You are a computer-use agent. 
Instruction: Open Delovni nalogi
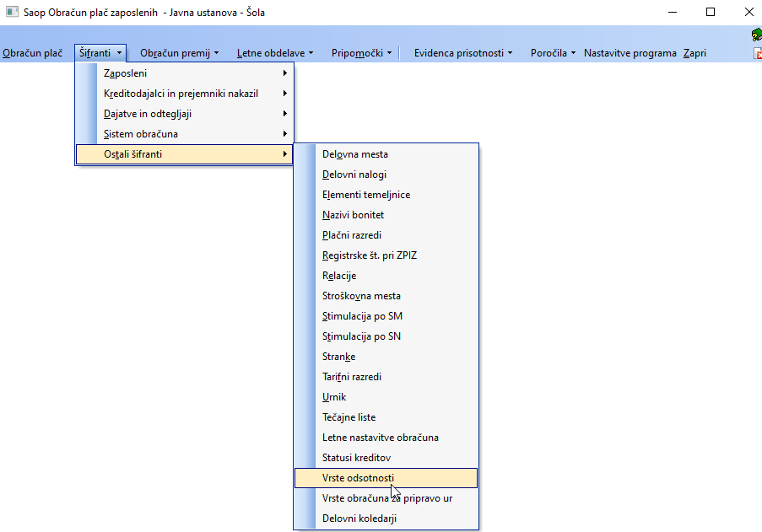click(x=386, y=175)
